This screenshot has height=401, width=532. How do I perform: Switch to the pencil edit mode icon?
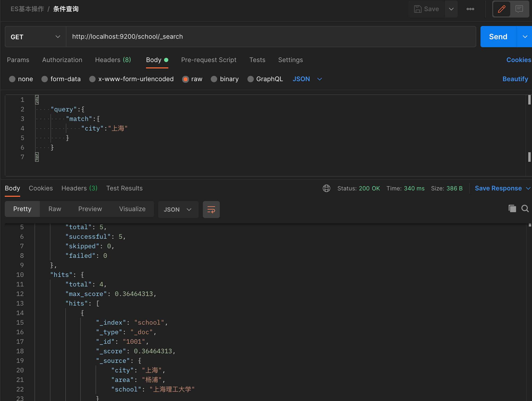501,9
